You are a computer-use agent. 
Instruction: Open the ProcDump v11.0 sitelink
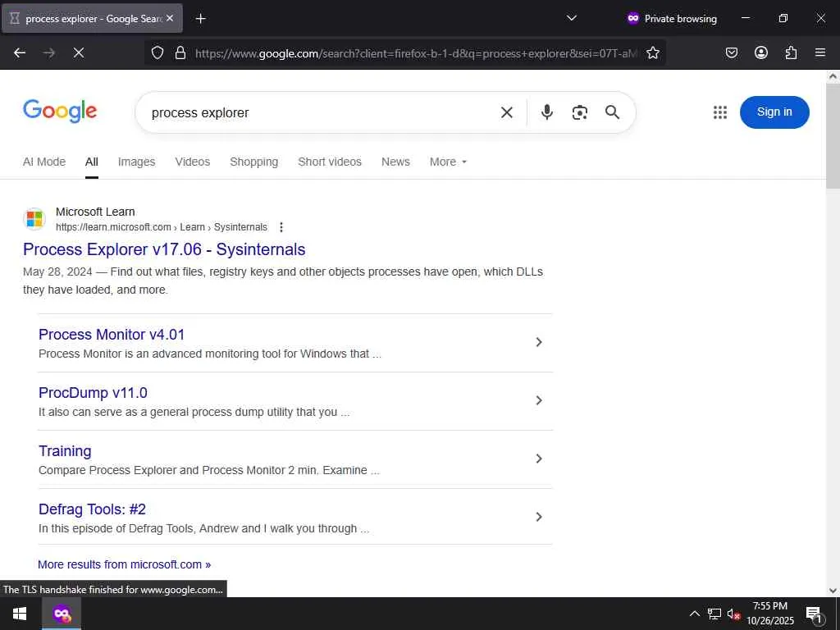pyautogui.click(x=93, y=393)
